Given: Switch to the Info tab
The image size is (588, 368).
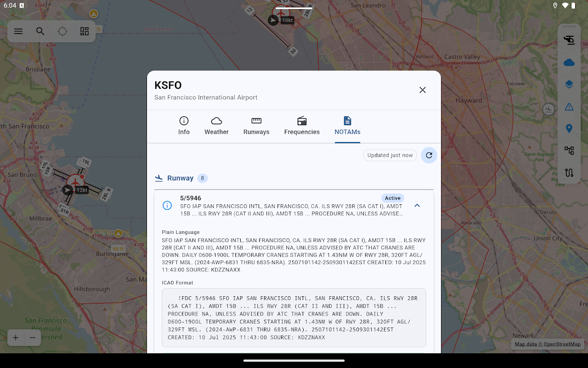Looking at the screenshot, I should click(x=184, y=126).
